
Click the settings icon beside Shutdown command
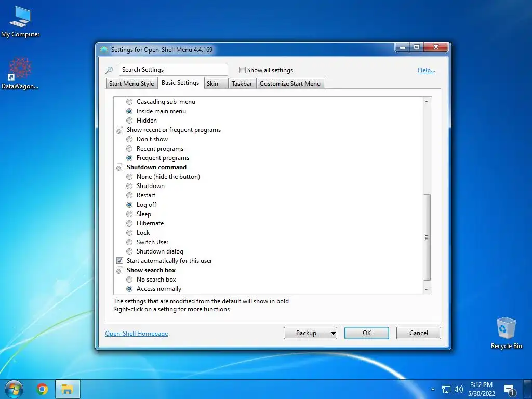pos(119,168)
